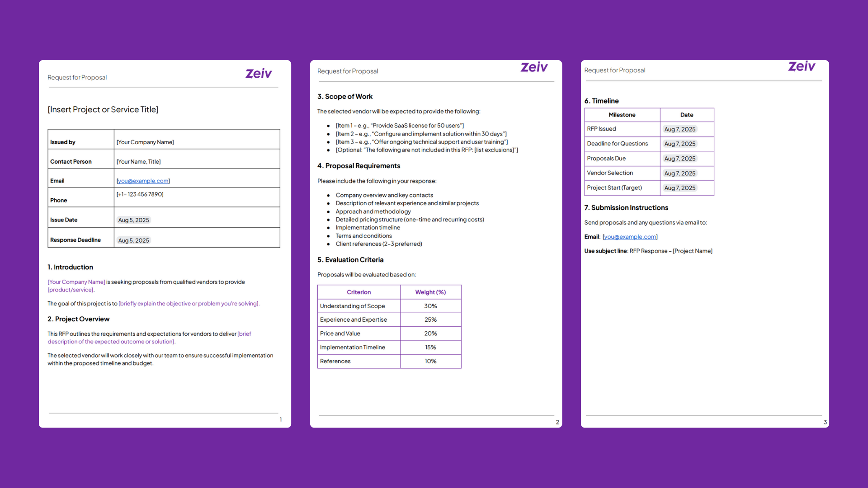Screen dimensions: 868x488
Task: Click page number 2 at bottom
Action: [557, 422]
